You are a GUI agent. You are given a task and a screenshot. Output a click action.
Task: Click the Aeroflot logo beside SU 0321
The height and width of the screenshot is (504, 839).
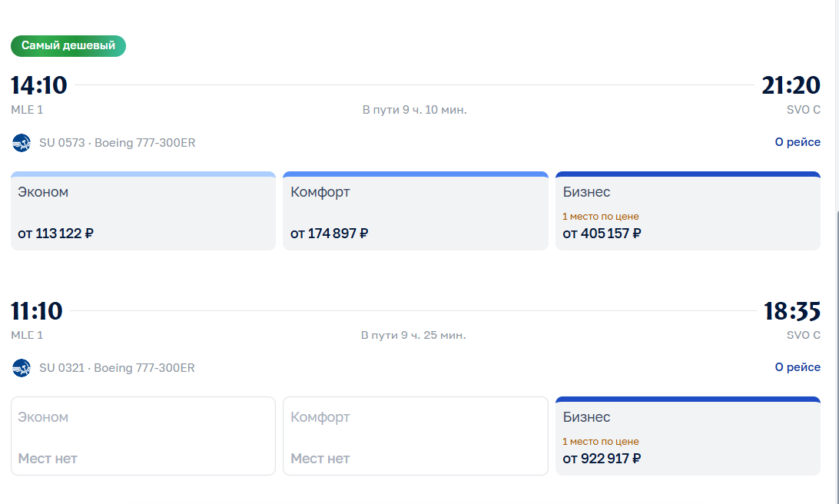tap(22, 368)
